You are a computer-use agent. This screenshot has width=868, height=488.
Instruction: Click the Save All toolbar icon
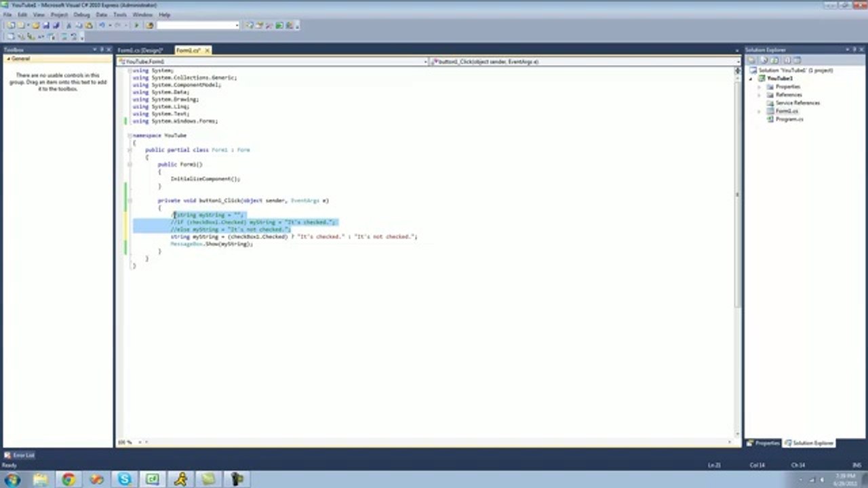tap(56, 25)
